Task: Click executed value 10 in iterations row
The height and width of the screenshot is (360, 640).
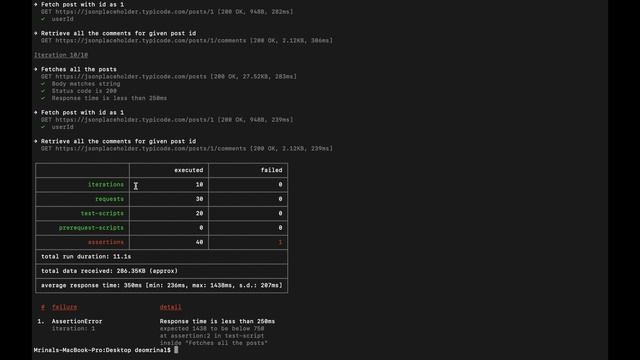Action: (x=199, y=184)
